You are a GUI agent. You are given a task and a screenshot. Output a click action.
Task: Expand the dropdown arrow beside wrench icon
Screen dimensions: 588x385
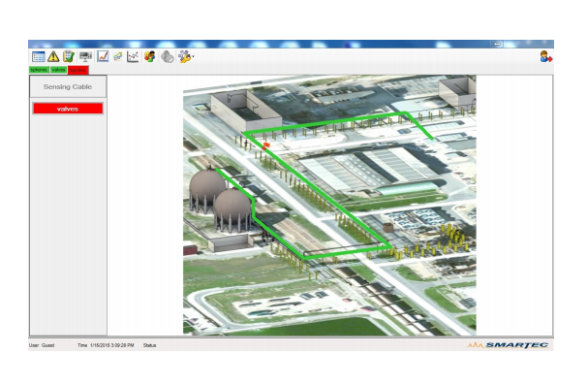[x=193, y=57]
